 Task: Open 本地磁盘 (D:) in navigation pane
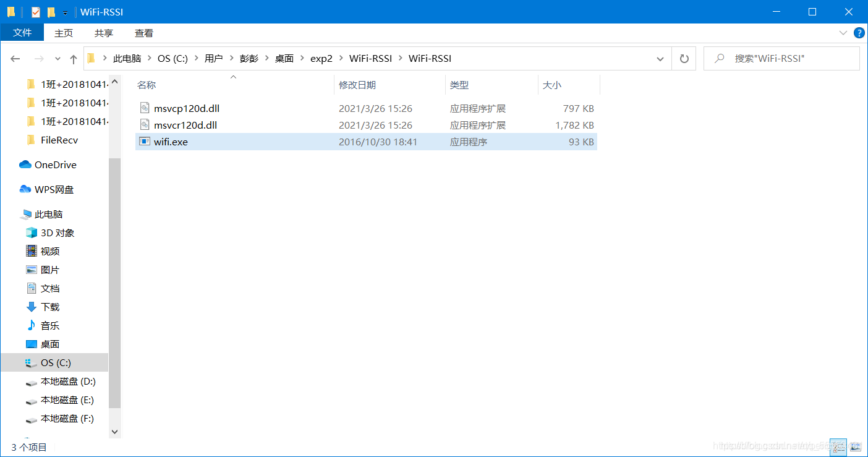[x=68, y=382]
